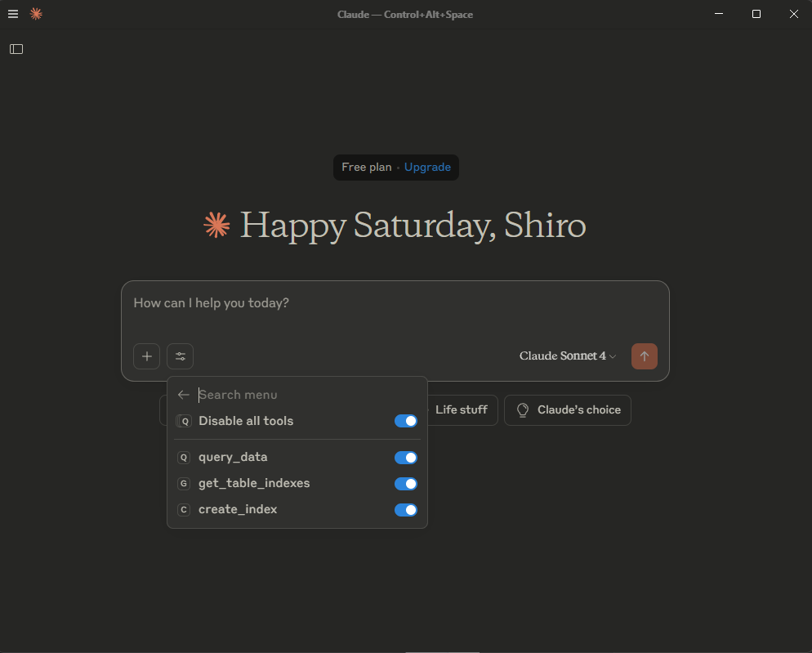Click the icon beside Disable all tools
812x653 pixels.
pyautogui.click(x=184, y=421)
